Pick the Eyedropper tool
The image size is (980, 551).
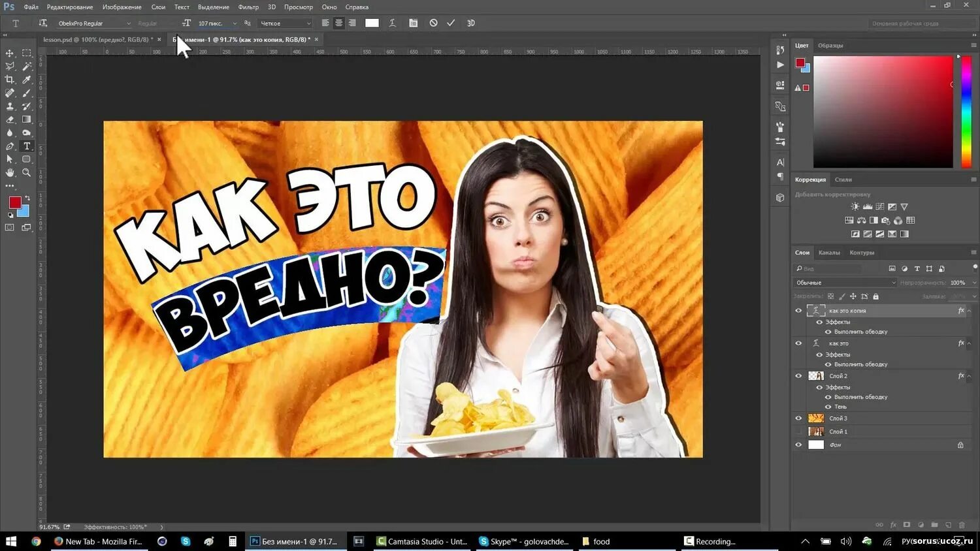point(25,79)
